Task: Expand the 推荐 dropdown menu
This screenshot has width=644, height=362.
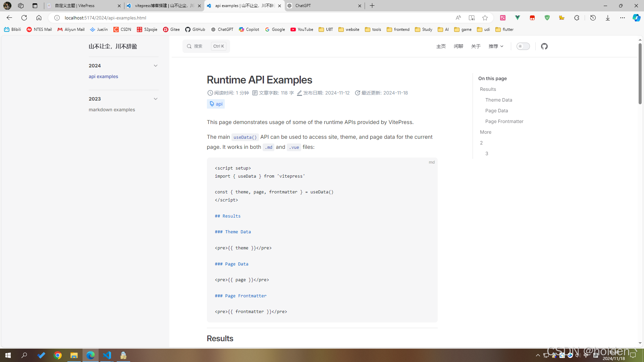Action: [x=496, y=46]
